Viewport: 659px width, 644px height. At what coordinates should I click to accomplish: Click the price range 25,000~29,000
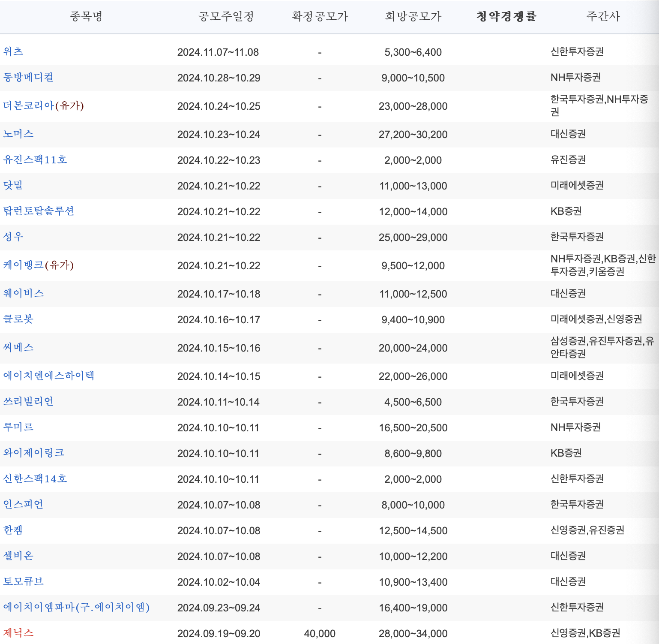coord(413,238)
